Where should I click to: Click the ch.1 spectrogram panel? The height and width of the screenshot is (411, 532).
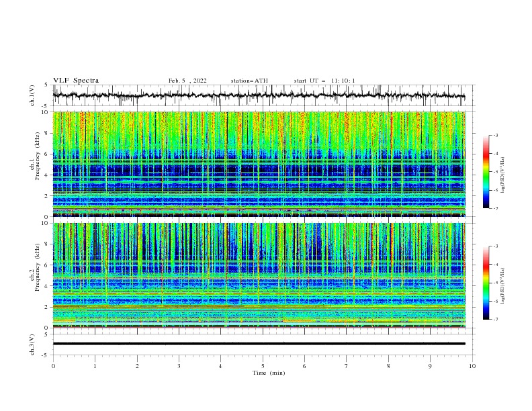coord(259,164)
